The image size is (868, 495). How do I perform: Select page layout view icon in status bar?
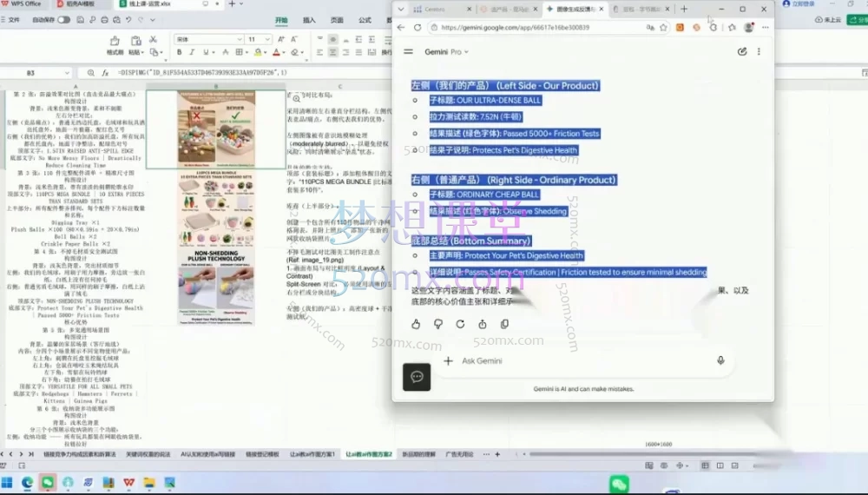tap(720, 465)
